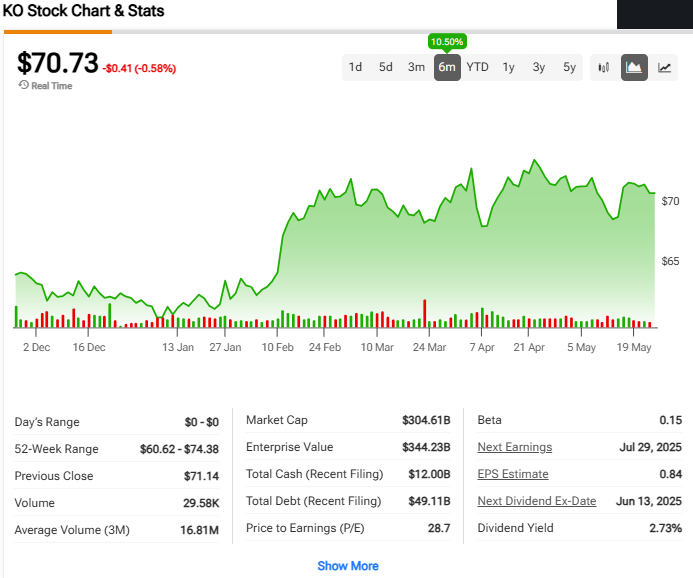
Task: Select the 1y time range
Action: (508, 67)
